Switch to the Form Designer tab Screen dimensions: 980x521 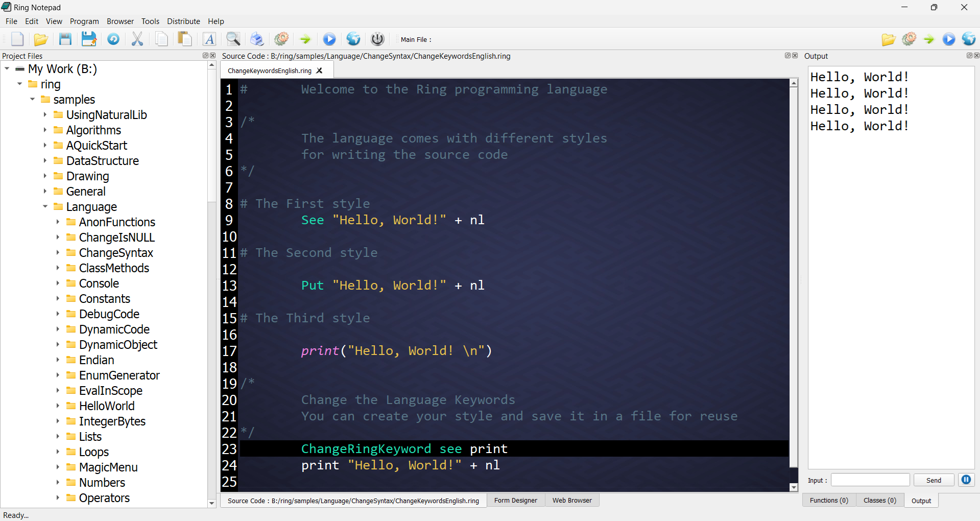tap(515, 500)
